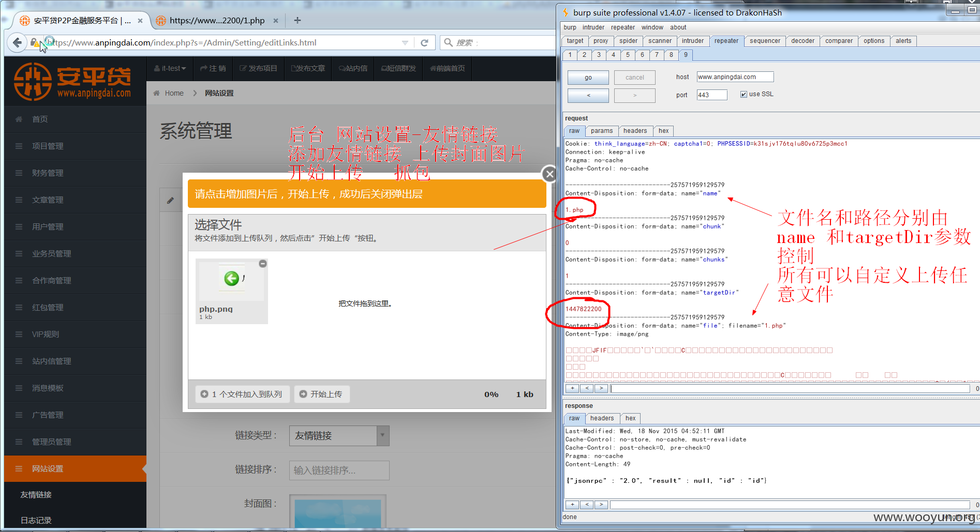Click 站内信 in top navigation
980x532 pixels.
(353, 68)
